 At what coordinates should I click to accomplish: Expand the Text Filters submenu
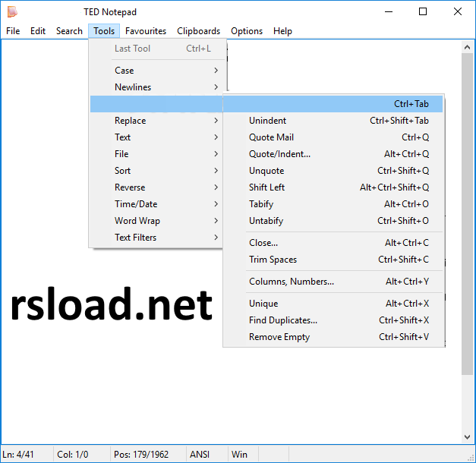click(x=156, y=238)
